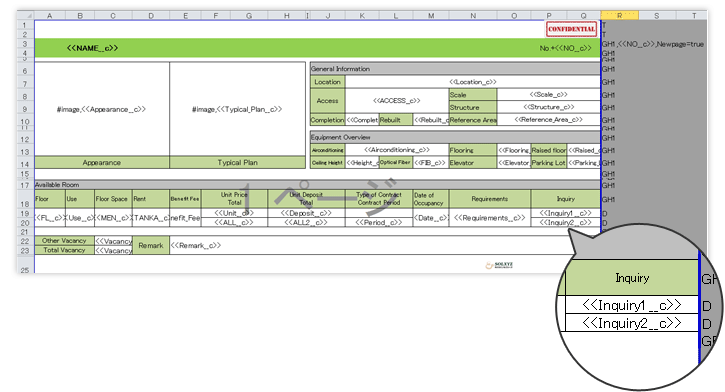Screen dimensions: 725x392
Task: Select column D header
Action: [x=151, y=15]
